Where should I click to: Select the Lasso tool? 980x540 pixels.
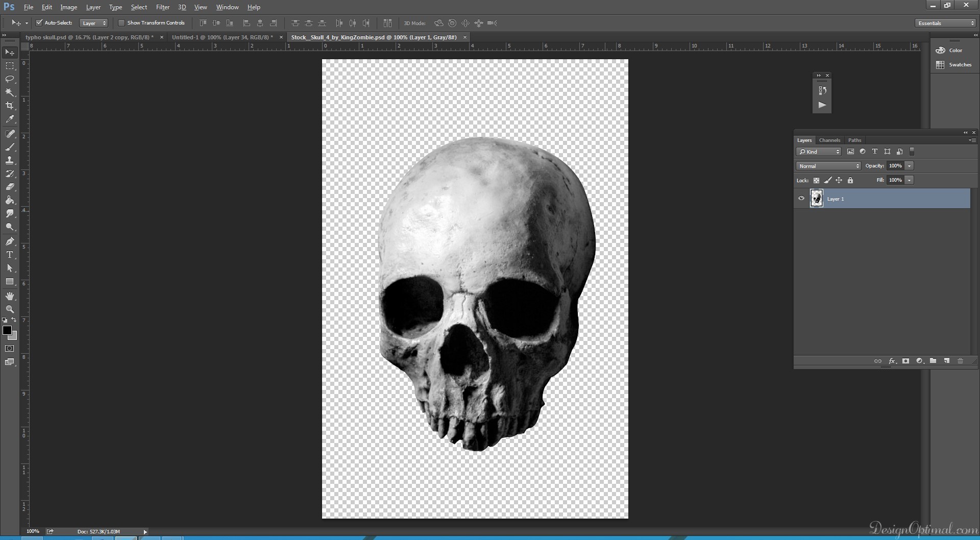[10, 79]
